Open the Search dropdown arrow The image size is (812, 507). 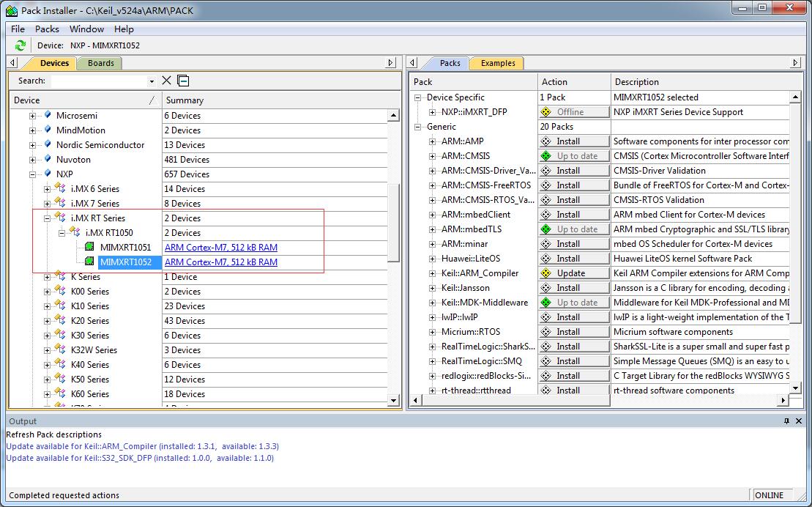point(152,81)
